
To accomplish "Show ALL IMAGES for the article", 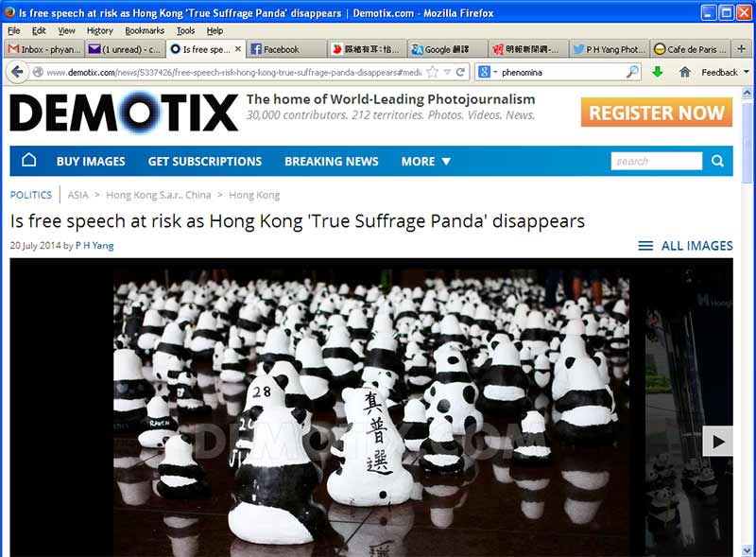I will pyautogui.click(x=685, y=246).
